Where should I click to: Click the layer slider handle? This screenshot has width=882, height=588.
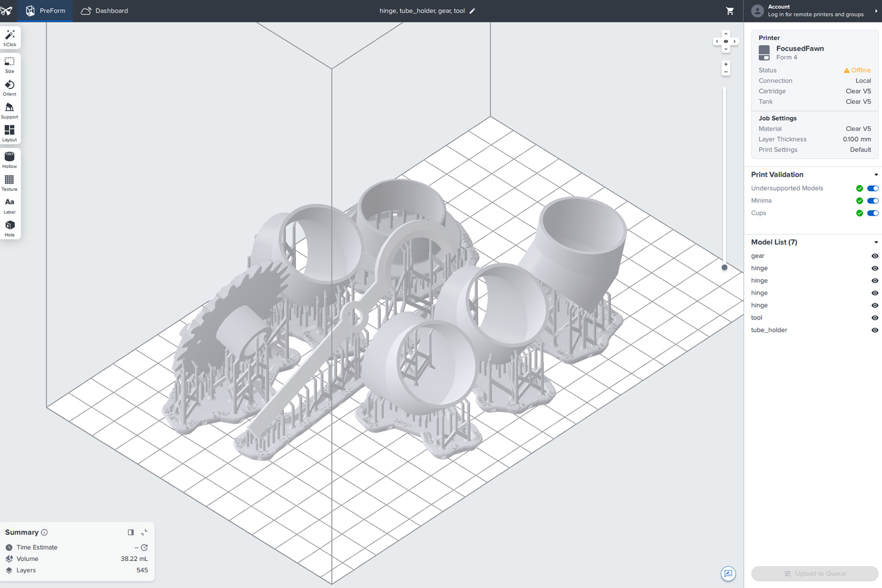(x=724, y=268)
